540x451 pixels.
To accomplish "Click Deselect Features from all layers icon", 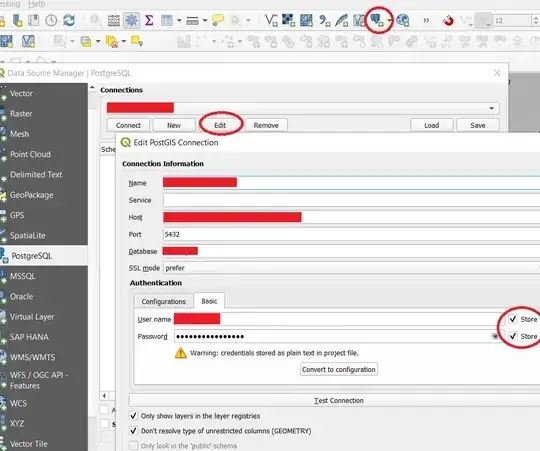I will coord(112,42).
